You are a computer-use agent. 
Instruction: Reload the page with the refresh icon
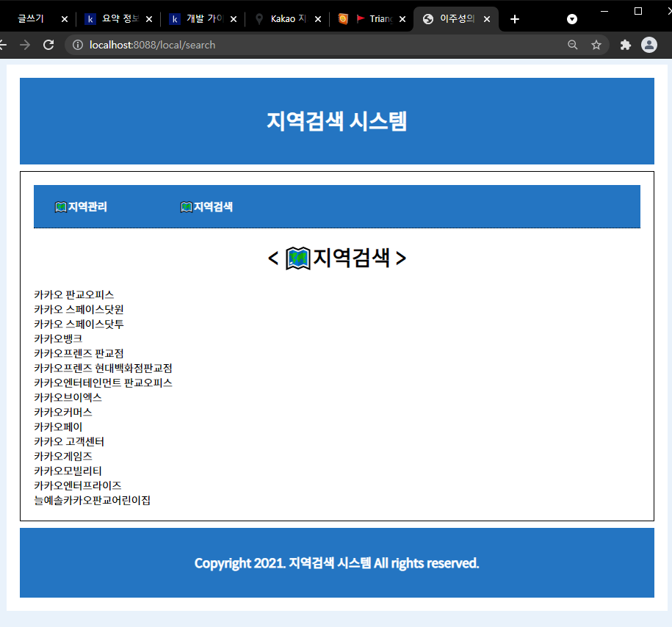point(48,45)
